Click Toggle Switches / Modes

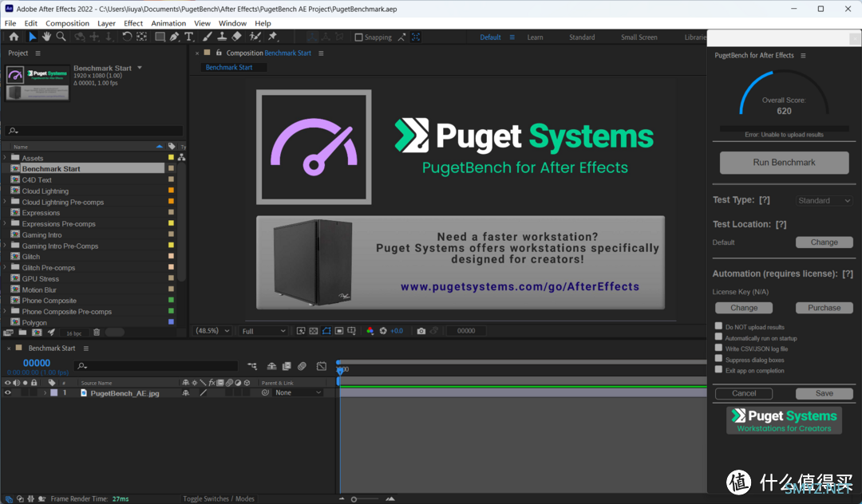click(x=218, y=499)
